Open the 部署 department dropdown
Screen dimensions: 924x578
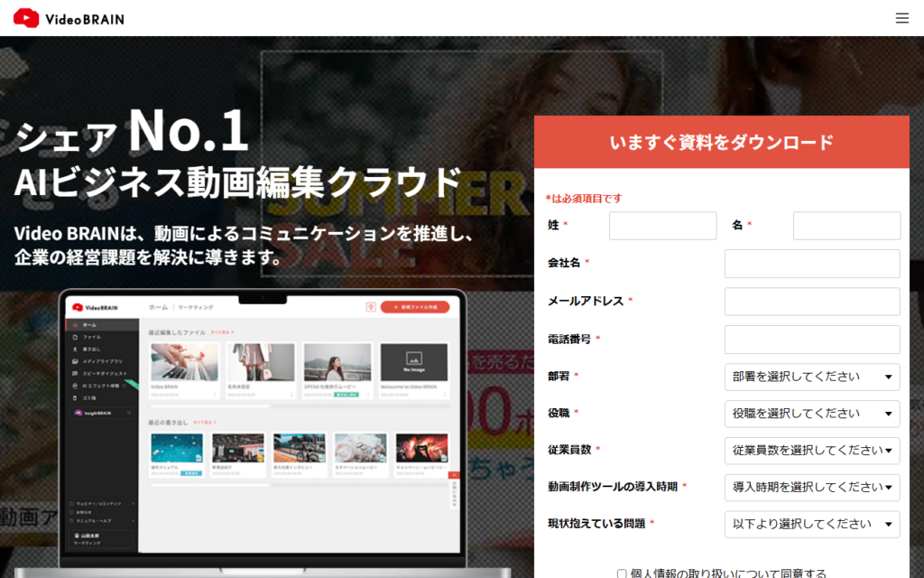point(811,377)
